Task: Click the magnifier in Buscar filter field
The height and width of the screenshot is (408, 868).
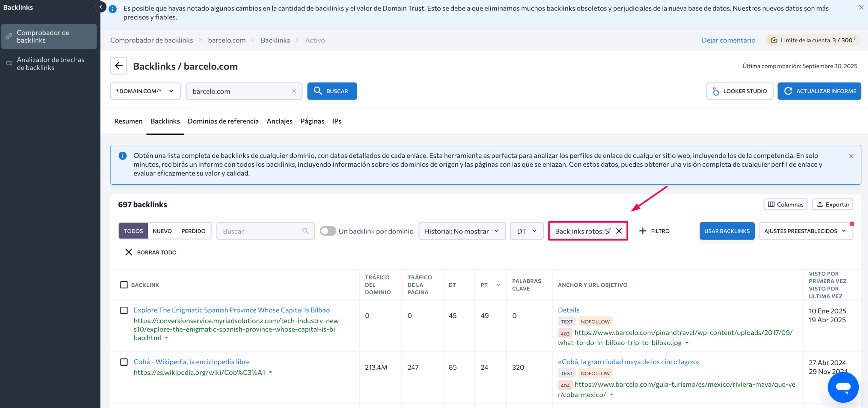Action: coord(305,231)
